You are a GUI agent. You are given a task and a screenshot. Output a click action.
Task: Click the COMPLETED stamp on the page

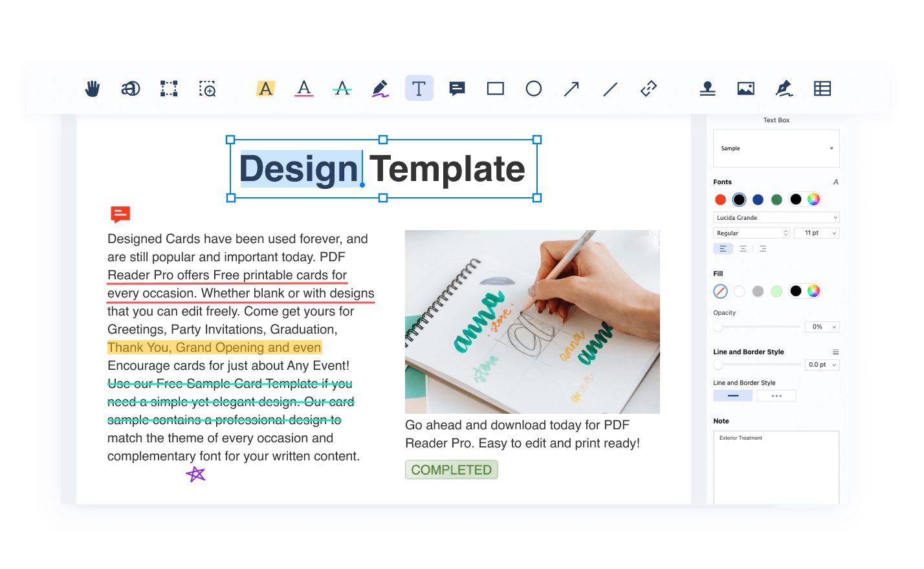pyautogui.click(x=451, y=470)
